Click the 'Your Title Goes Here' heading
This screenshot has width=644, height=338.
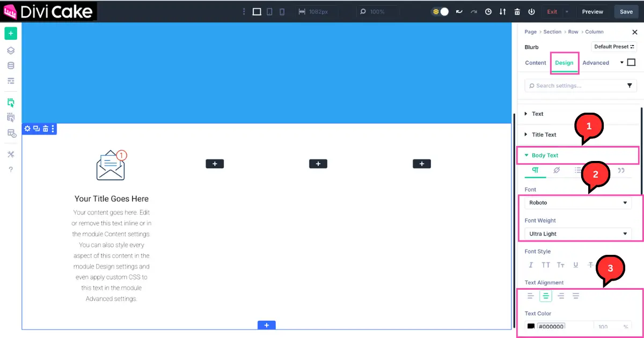(x=112, y=199)
